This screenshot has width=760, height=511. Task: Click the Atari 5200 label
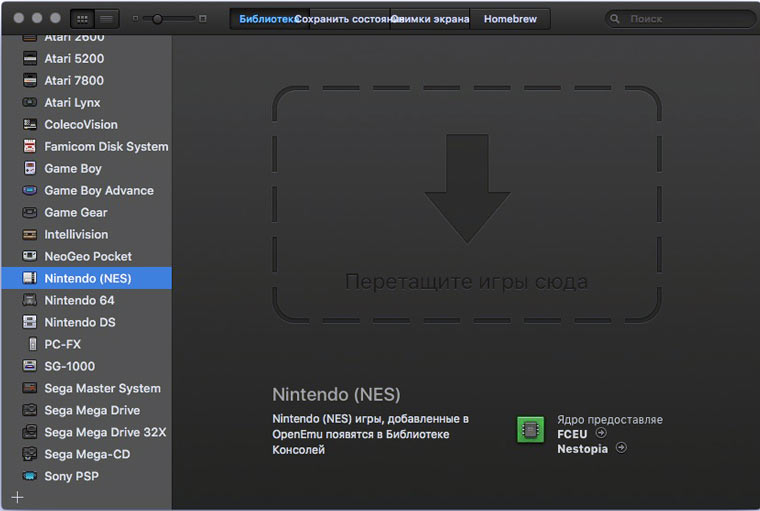coord(74,59)
